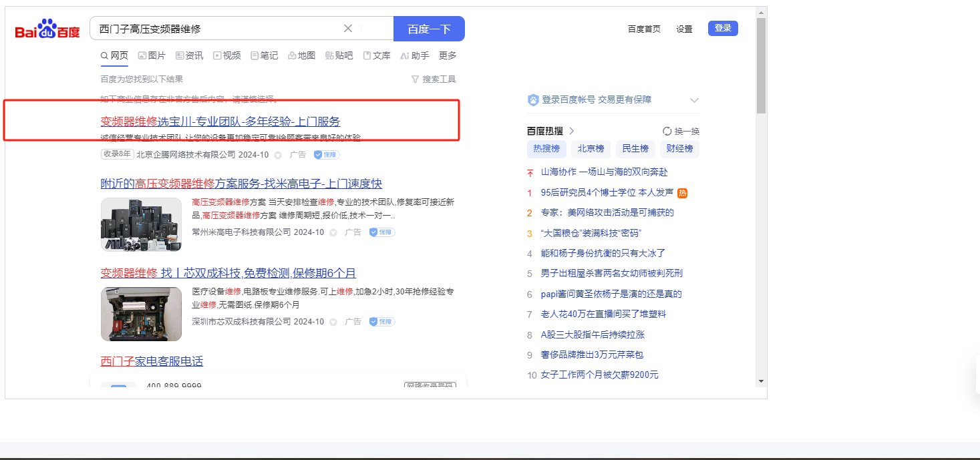Clear the search box with X icon
This screenshot has width=980, height=460.
tap(348, 29)
